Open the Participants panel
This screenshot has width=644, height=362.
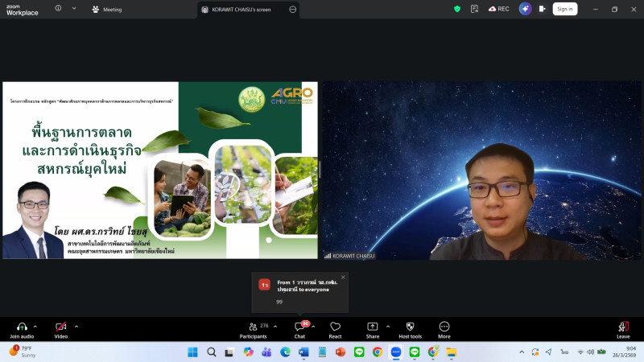pos(253,327)
